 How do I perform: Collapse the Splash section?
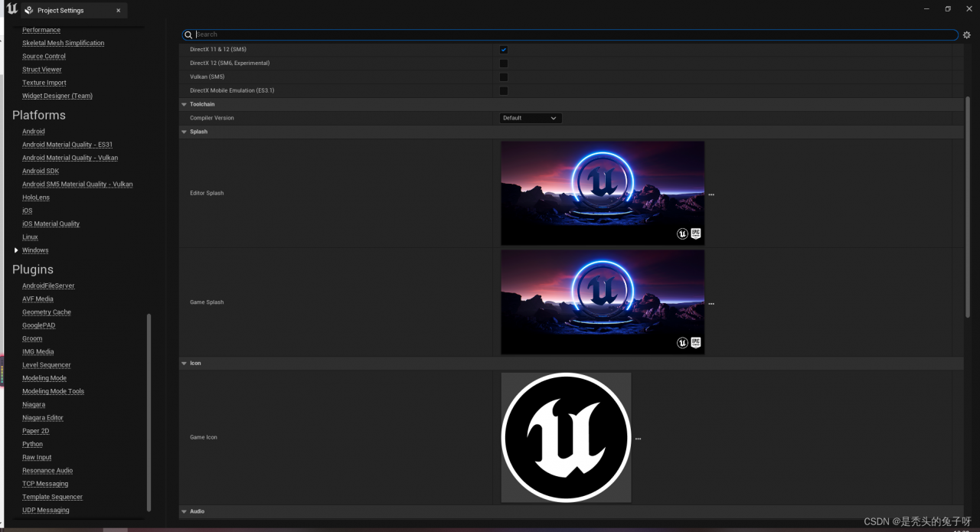[184, 132]
